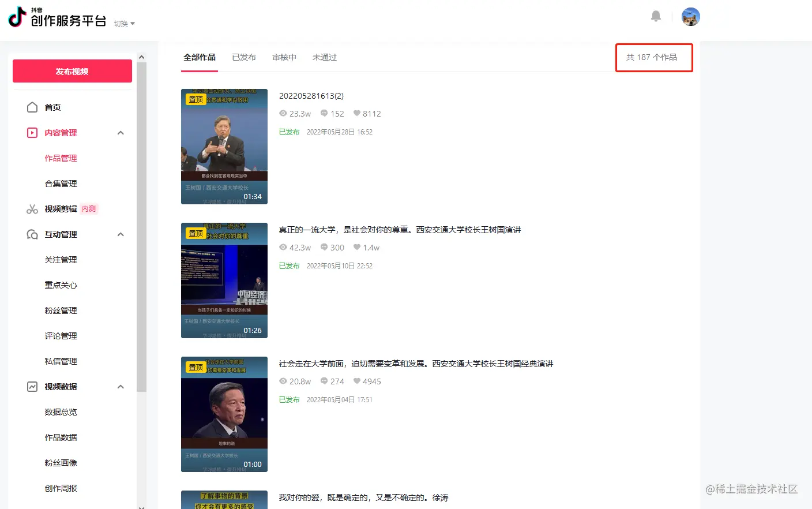Click heart icon beside 8112
The height and width of the screenshot is (509, 812).
pyautogui.click(x=357, y=114)
